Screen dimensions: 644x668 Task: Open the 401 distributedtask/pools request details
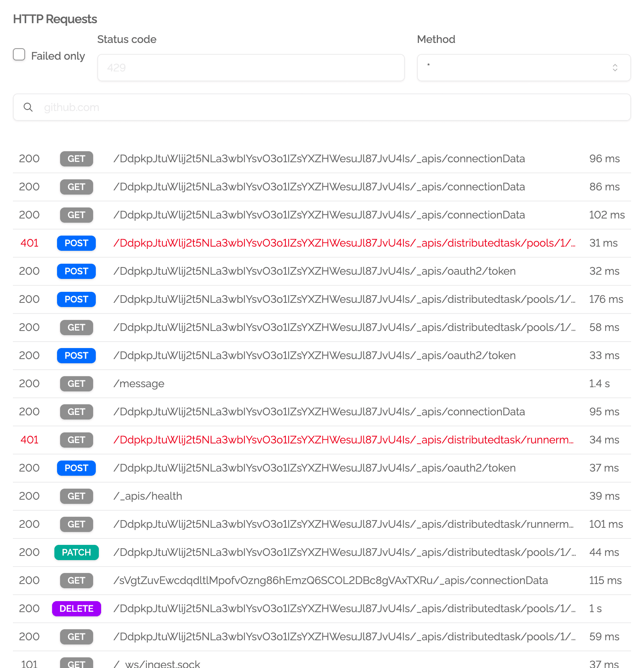coord(342,243)
